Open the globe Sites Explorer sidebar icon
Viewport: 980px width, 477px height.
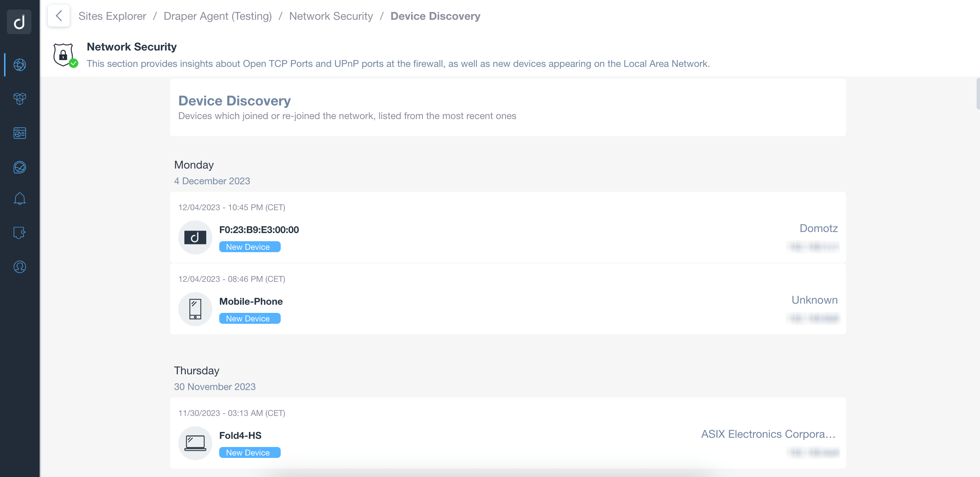click(19, 64)
